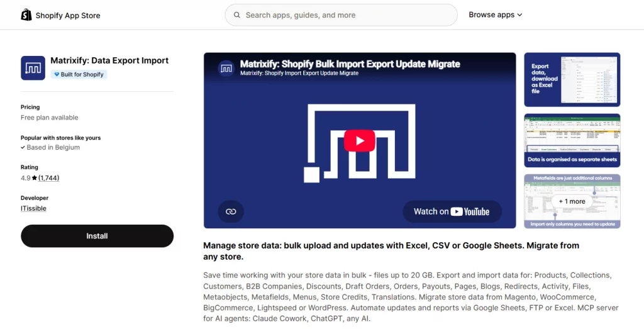Click the diamond icon in Built for Shopify
Image resolution: width=644 pixels, height=329 pixels.
click(x=57, y=74)
